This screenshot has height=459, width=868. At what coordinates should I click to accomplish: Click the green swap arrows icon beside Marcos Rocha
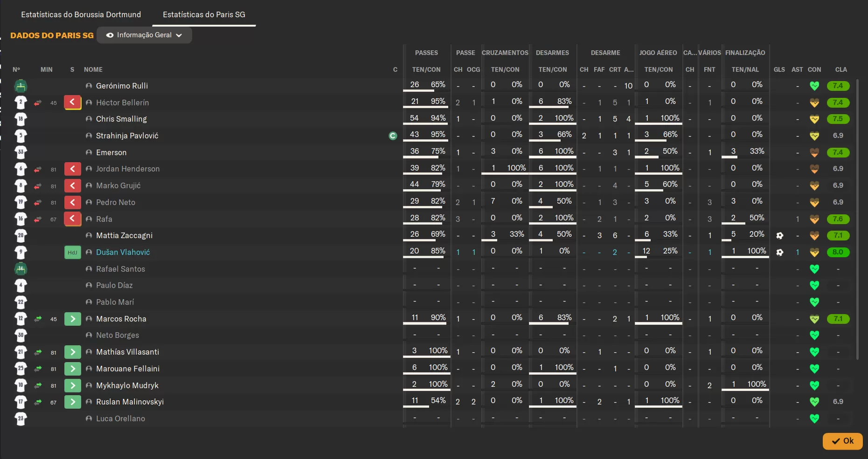38,319
